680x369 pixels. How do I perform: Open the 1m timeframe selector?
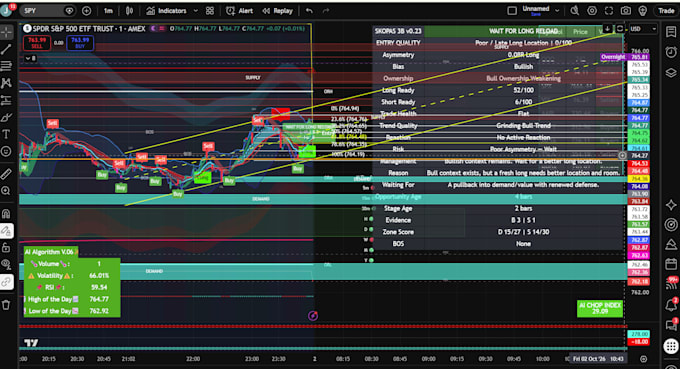pyautogui.click(x=108, y=10)
